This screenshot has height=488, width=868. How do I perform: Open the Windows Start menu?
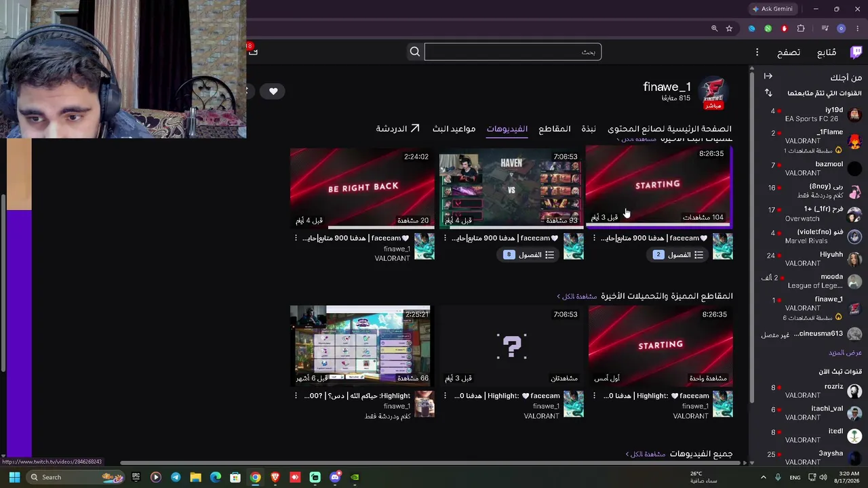click(x=14, y=477)
